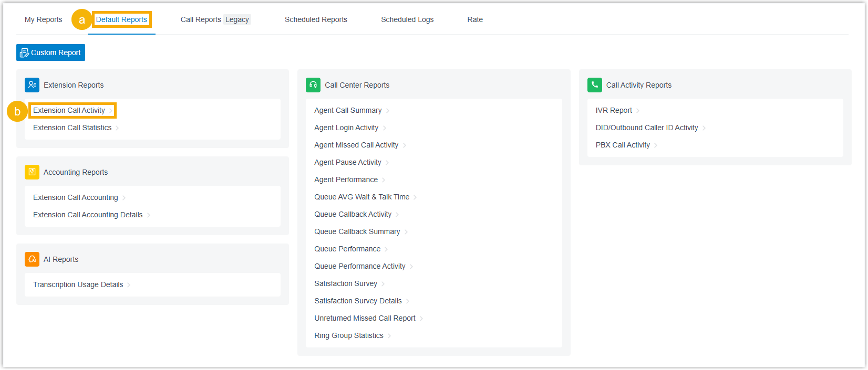Open the Ring Group Statistics report
The width and height of the screenshot is (868, 370).
348,336
